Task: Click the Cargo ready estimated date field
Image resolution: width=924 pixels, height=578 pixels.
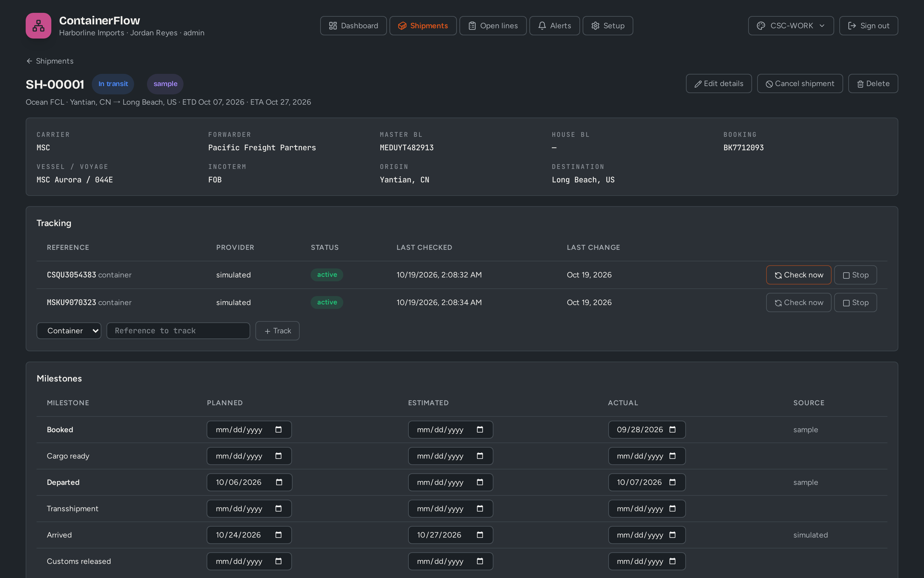Action: click(x=450, y=456)
